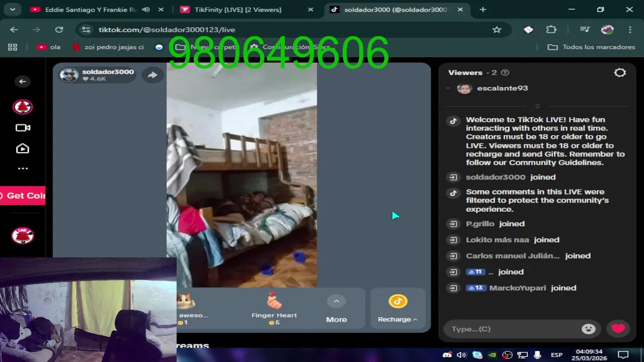Open the 'ola' YouTube bookmark
Image resolution: width=644 pixels, height=362 pixels.
click(x=49, y=47)
